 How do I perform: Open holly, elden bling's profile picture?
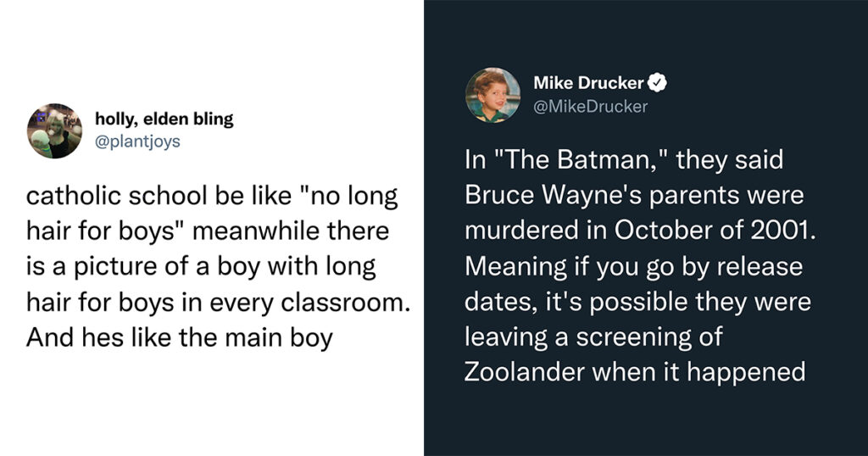(x=54, y=131)
